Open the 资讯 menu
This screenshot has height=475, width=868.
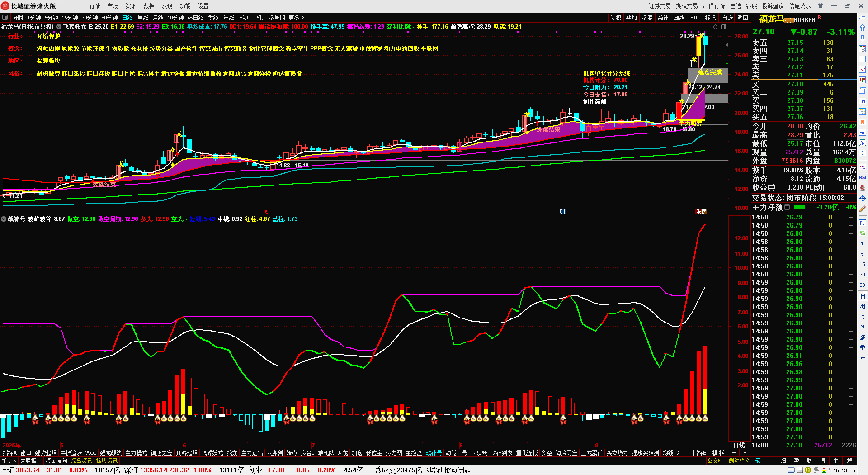coord(131,6)
